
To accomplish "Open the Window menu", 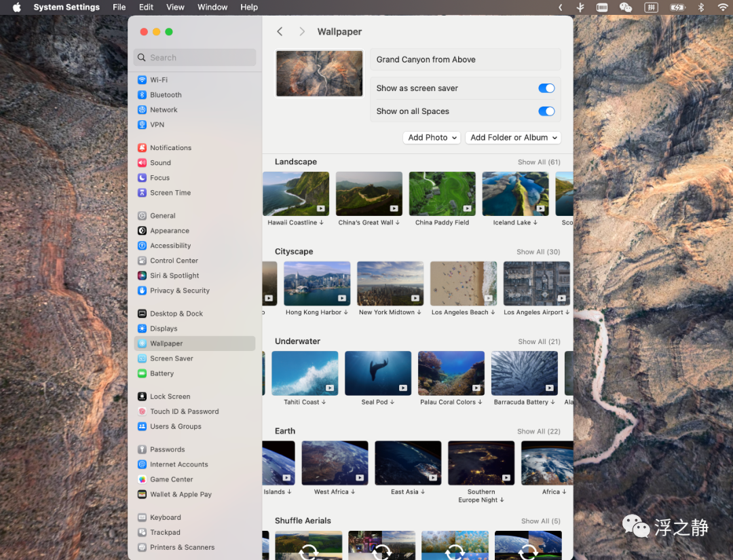I will [212, 7].
